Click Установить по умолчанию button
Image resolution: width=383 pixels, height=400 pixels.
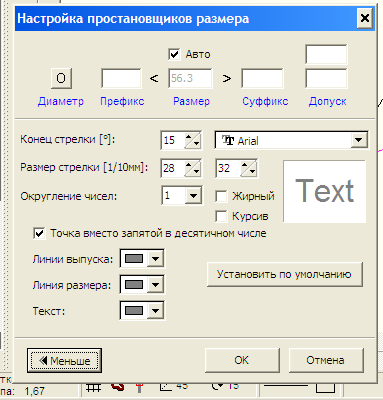pos(285,274)
